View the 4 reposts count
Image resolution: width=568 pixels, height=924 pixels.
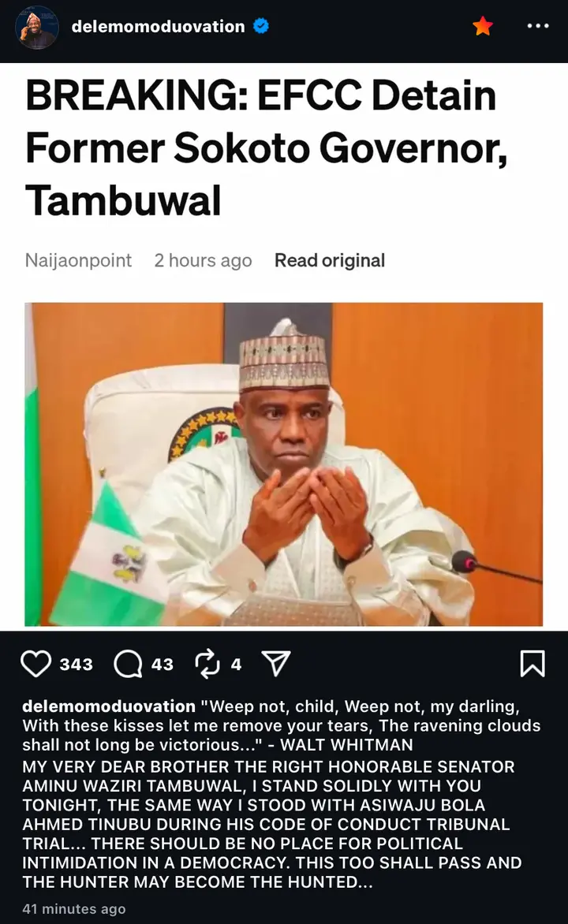237,664
